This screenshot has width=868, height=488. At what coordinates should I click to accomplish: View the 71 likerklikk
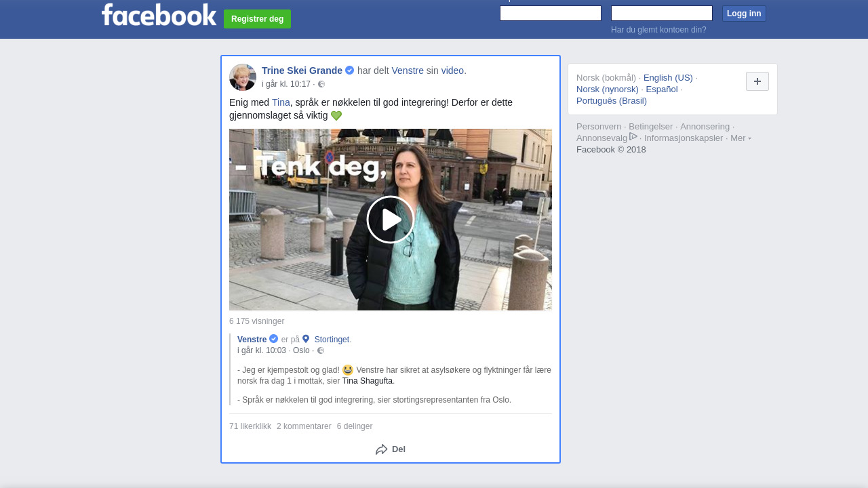250,427
